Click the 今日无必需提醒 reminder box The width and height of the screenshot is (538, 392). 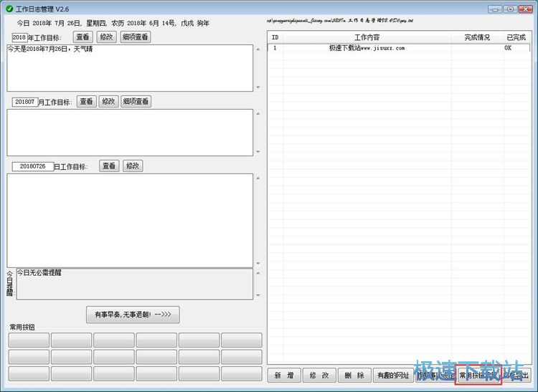click(x=135, y=284)
